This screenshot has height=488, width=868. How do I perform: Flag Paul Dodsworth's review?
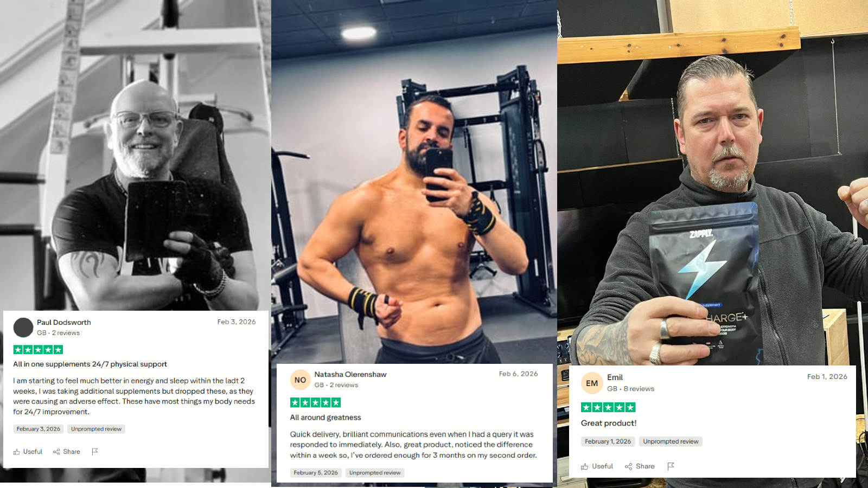click(95, 452)
